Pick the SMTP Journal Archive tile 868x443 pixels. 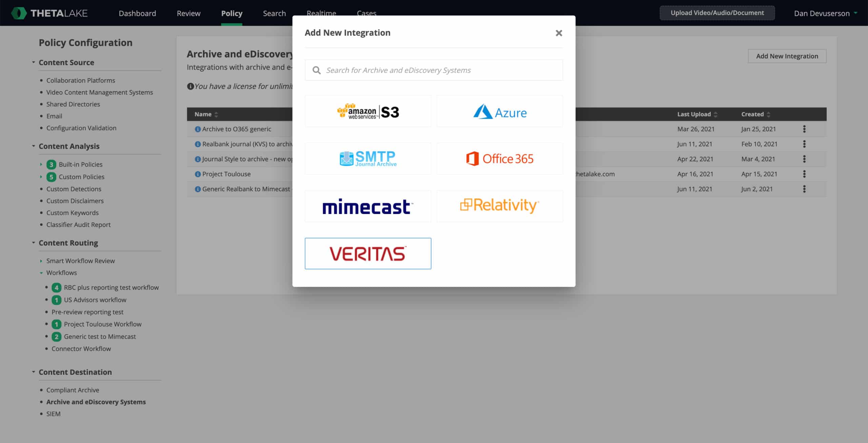[368, 158]
